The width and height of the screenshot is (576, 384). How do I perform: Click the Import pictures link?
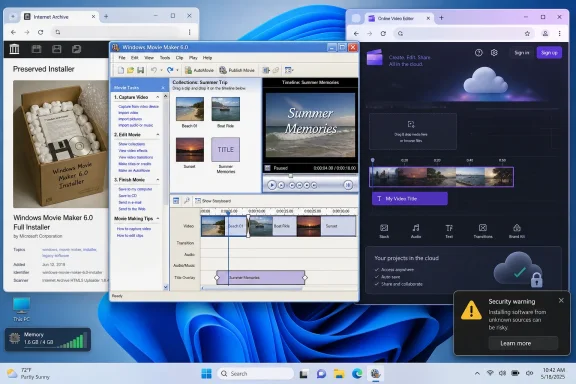(x=130, y=119)
